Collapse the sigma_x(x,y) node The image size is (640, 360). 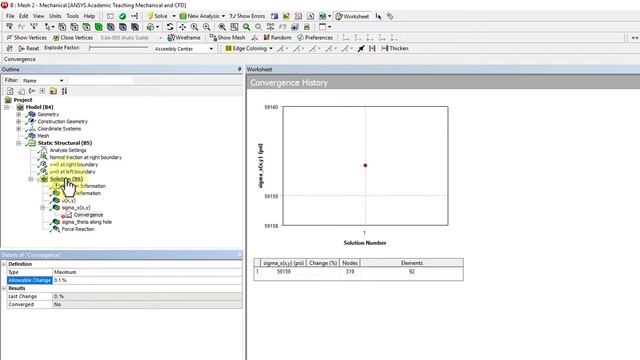43,208
